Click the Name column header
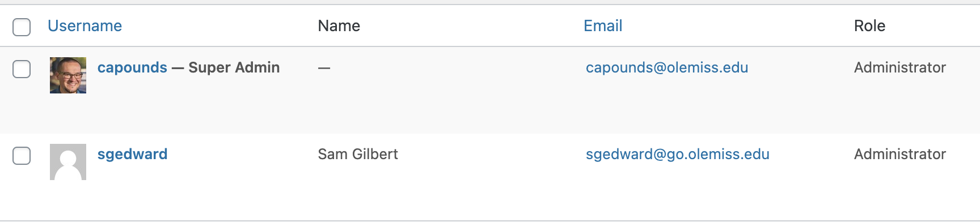Screen dimensions: 980x222 point(339,26)
